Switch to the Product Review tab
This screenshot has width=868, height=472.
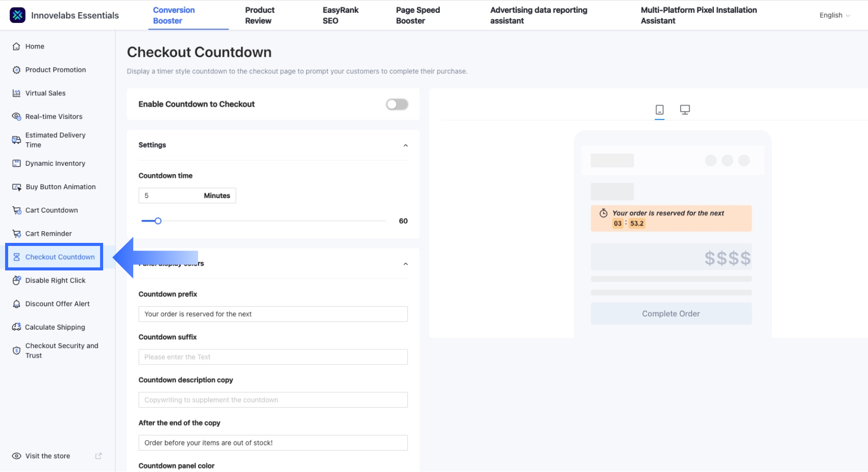259,15
